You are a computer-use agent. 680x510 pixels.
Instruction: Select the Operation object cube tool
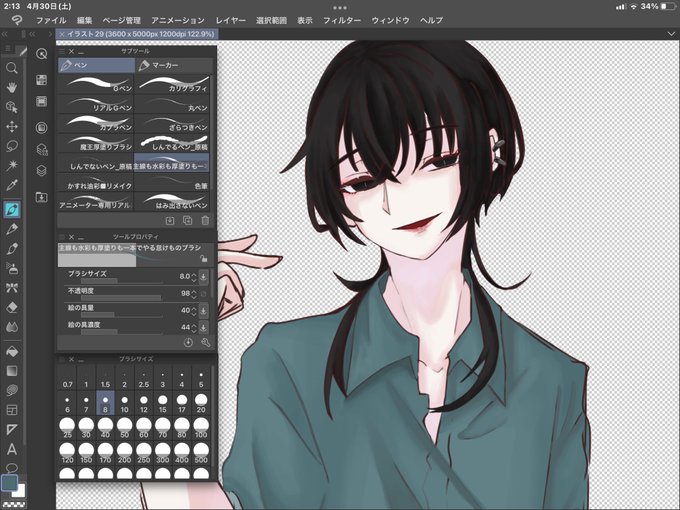click(x=12, y=107)
